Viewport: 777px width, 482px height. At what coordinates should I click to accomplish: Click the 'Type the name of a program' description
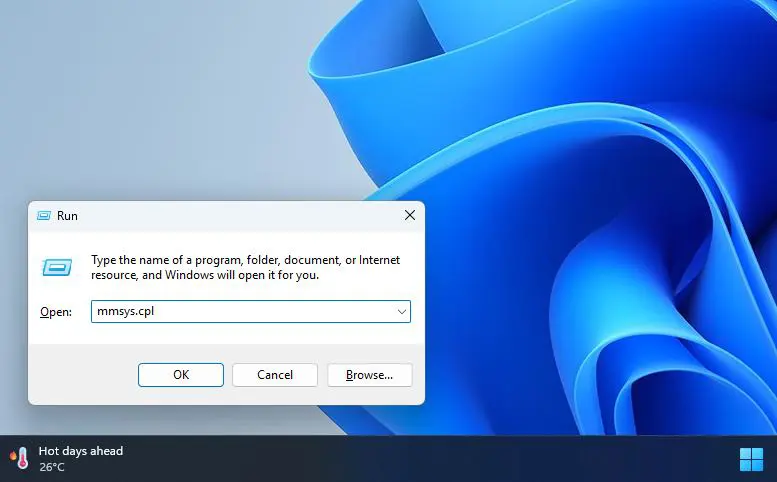[245, 268]
